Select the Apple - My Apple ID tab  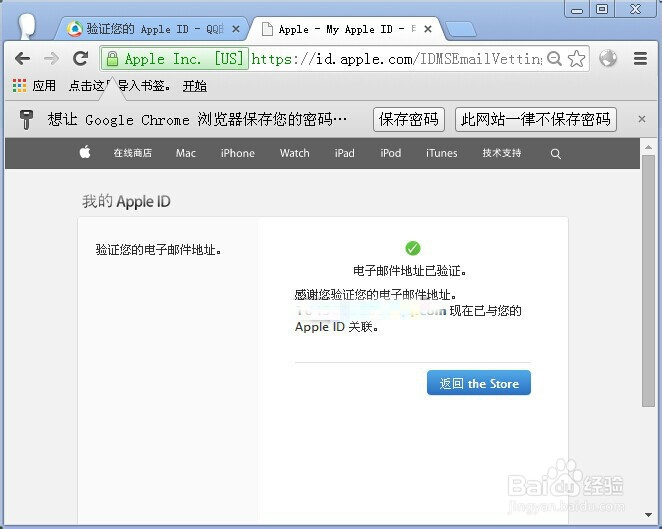pos(345,29)
